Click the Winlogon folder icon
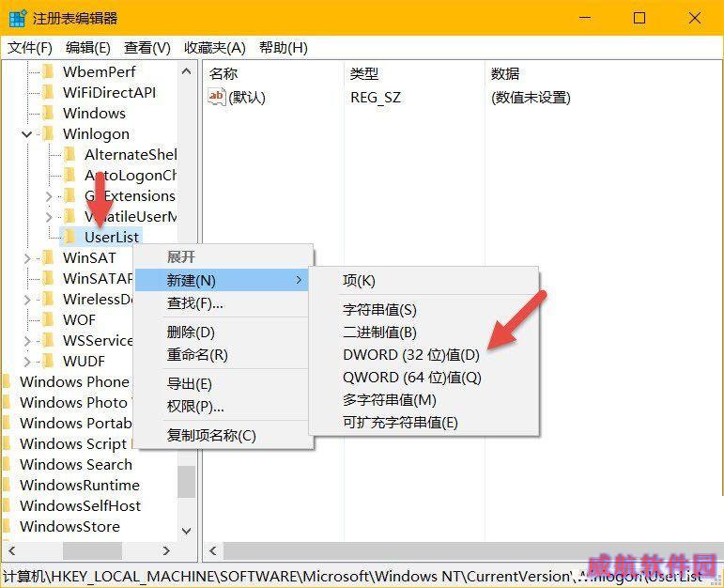Viewport: 724px width, 588px height. (48, 133)
